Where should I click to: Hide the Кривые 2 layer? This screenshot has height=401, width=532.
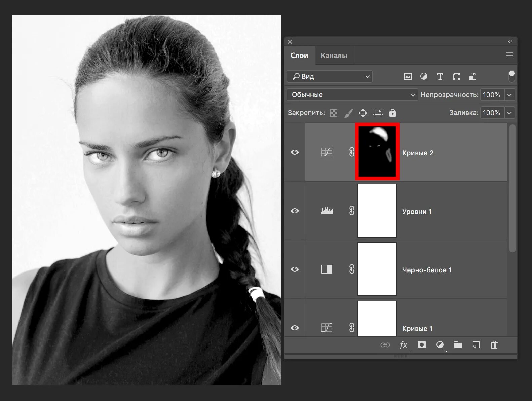(295, 152)
